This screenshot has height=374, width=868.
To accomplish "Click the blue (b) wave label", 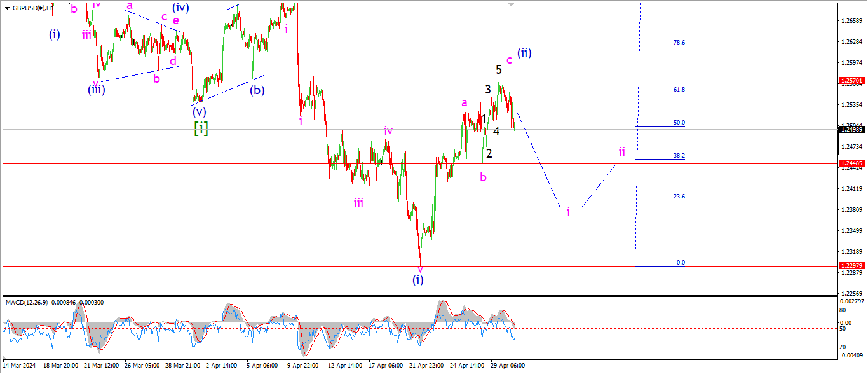I will click(x=257, y=90).
